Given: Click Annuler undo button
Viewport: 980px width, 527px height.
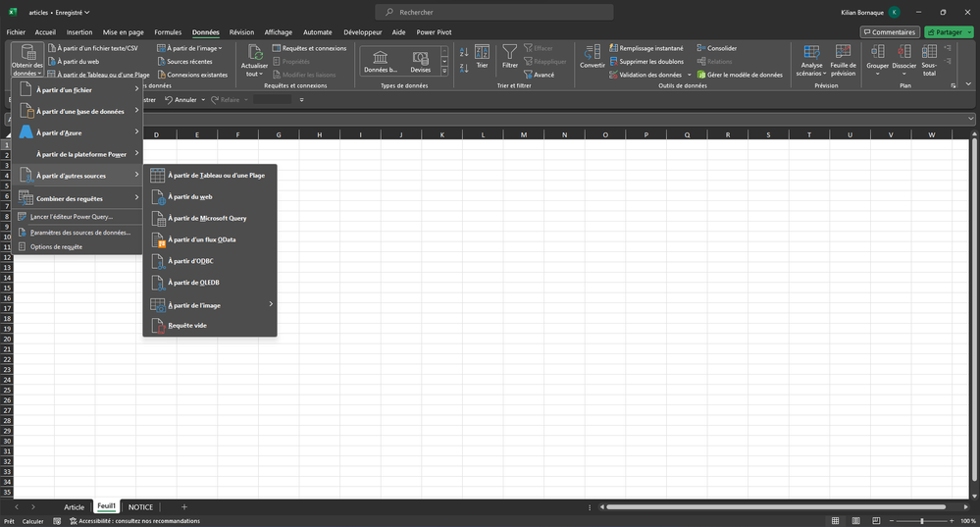Looking at the screenshot, I should pos(181,100).
